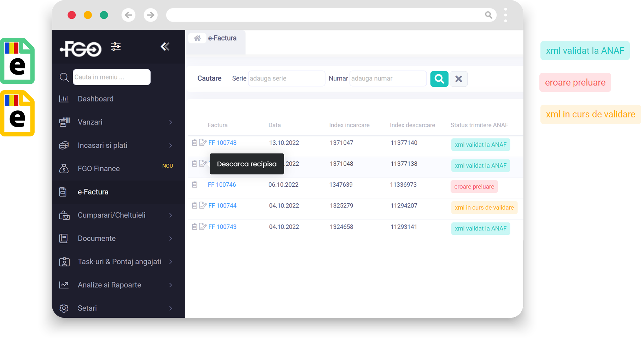
Task: Select e-Factura in sidebar menu
Action: [x=93, y=192]
